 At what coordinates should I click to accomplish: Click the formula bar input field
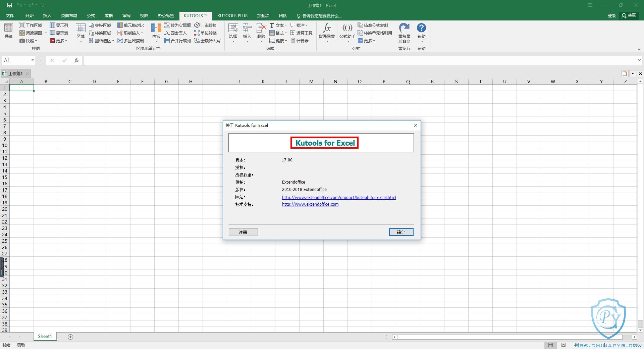point(360,60)
